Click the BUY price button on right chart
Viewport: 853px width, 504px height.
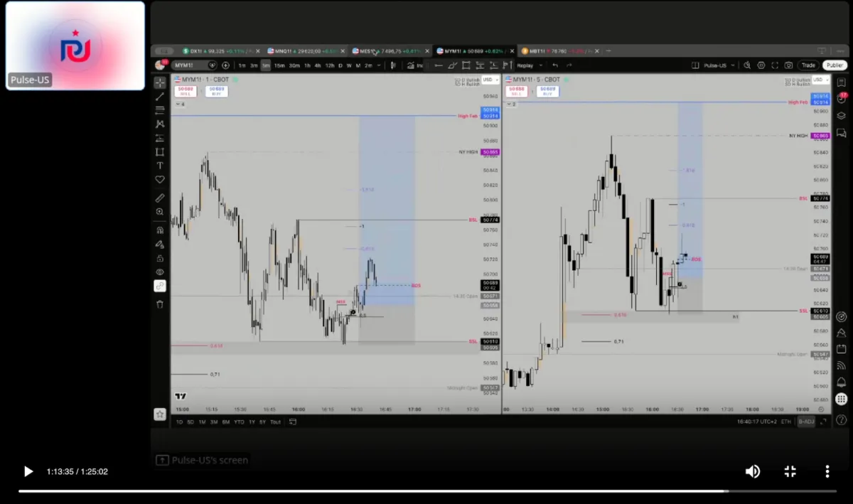pyautogui.click(x=547, y=91)
